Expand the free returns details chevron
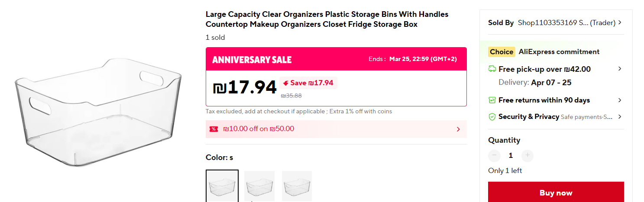The image size is (644, 202). (x=620, y=100)
